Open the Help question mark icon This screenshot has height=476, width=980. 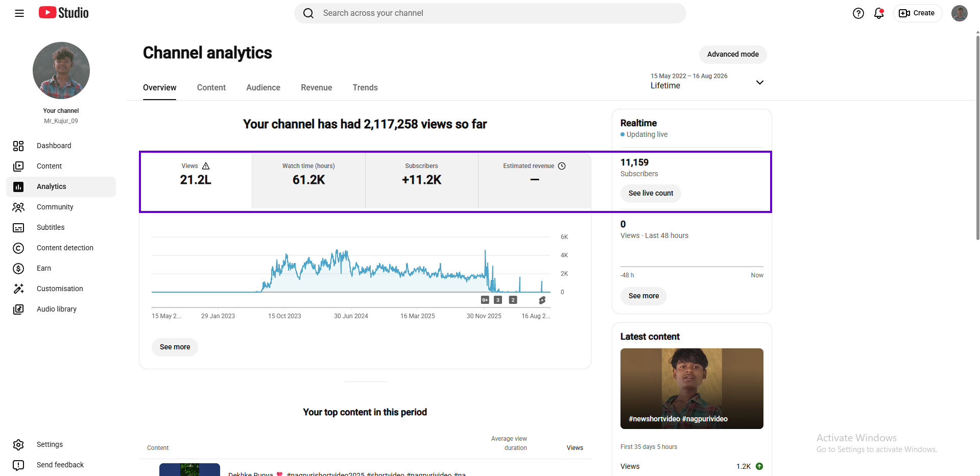(858, 13)
